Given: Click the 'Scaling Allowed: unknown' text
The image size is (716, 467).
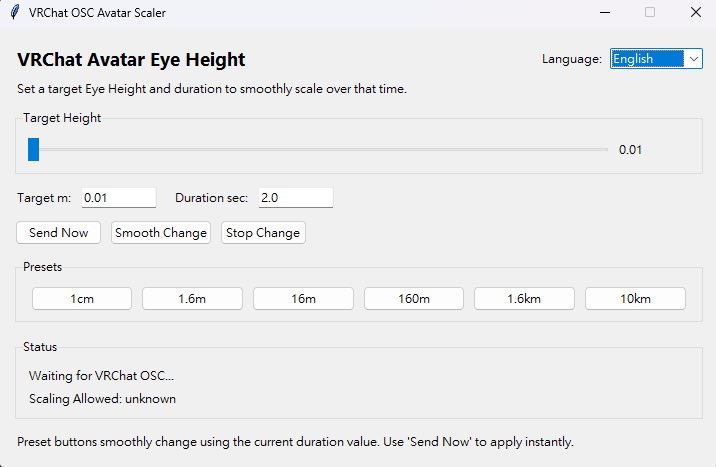Looking at the screenshot, I should (102, 399).
